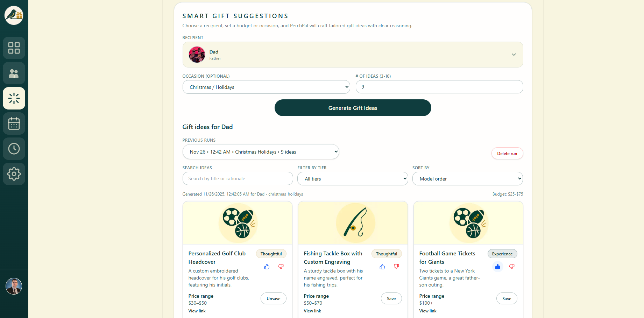
Task: Click the Experience tag on Football Game Tickets
Action: tap(502, 254)
